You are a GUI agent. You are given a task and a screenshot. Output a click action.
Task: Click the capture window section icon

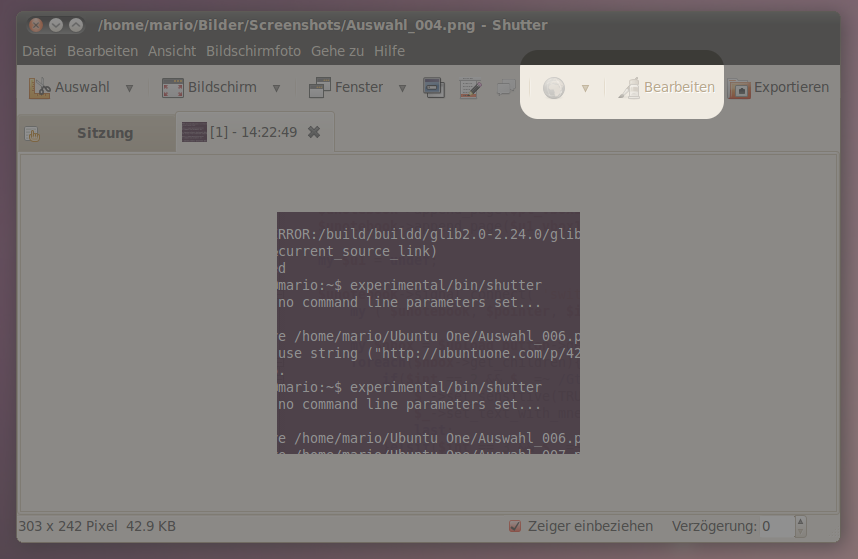[433, 88]
